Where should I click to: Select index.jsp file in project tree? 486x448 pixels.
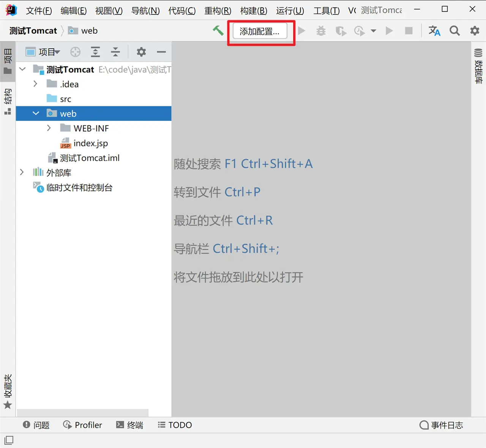(90, 143)
